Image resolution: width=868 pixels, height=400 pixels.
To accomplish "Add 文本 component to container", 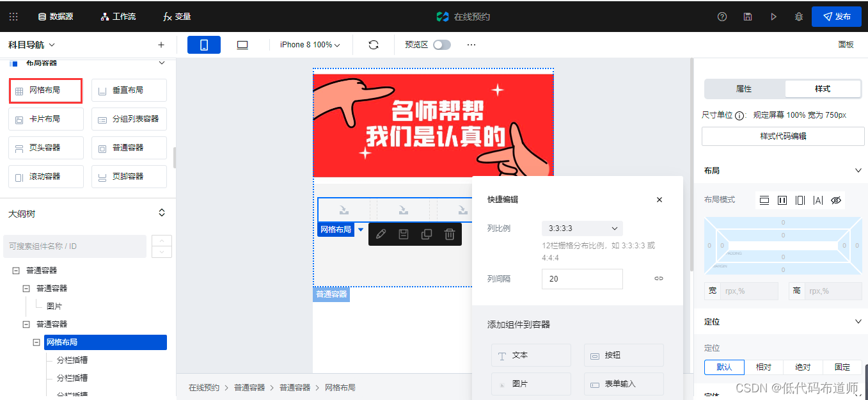I will coord(531,355).
